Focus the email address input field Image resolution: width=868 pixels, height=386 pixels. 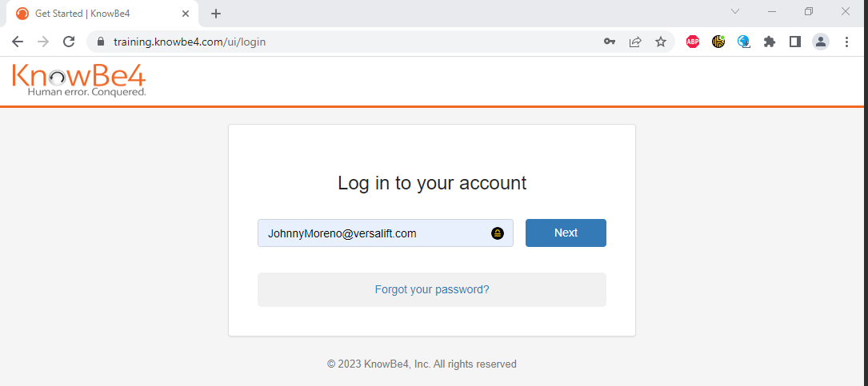[386, 233]
